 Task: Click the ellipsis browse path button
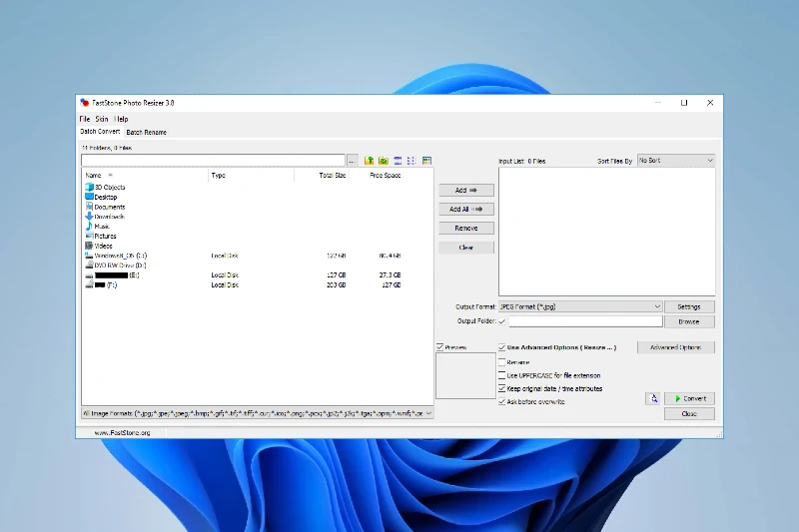click(352, 160)
